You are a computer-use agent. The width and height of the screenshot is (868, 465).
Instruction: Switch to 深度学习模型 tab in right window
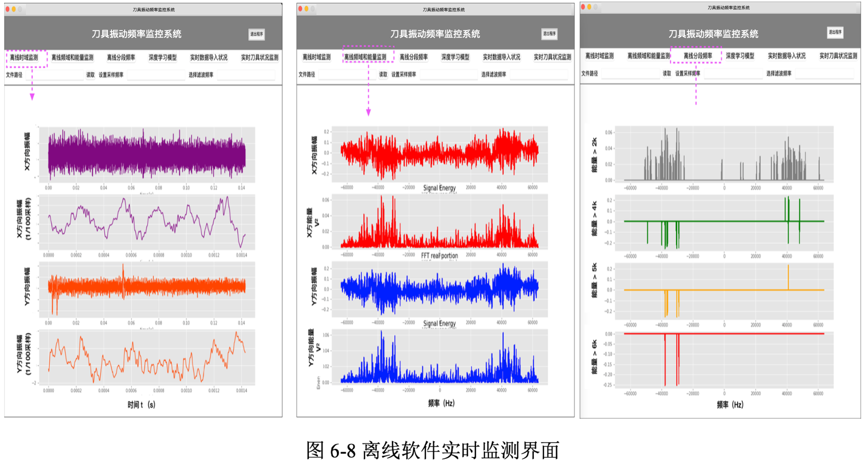pos(740,56)
